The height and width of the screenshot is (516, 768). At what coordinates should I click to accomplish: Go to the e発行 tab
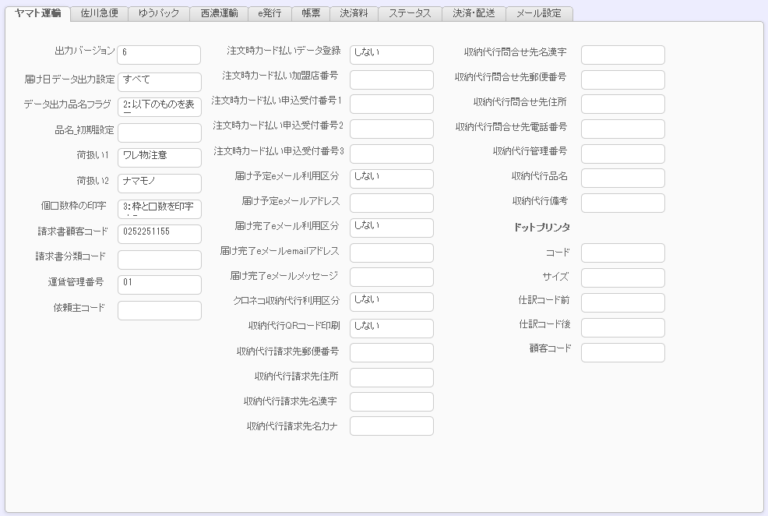271,13
